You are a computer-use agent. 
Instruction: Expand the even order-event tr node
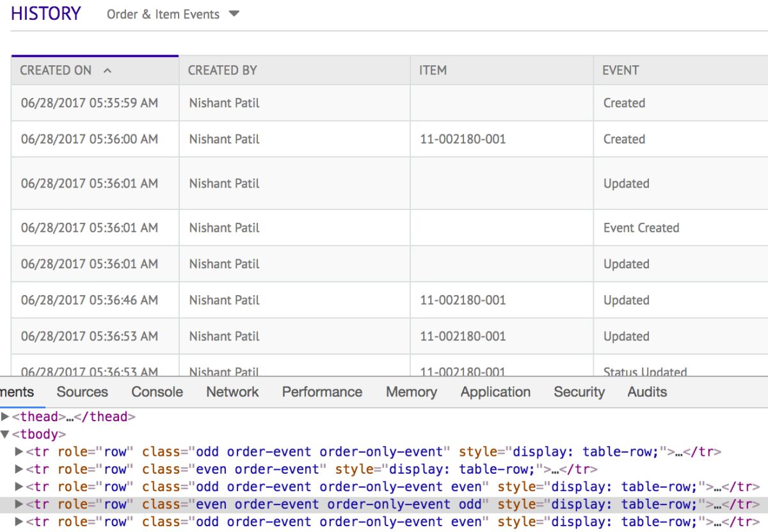click(19, 469)
